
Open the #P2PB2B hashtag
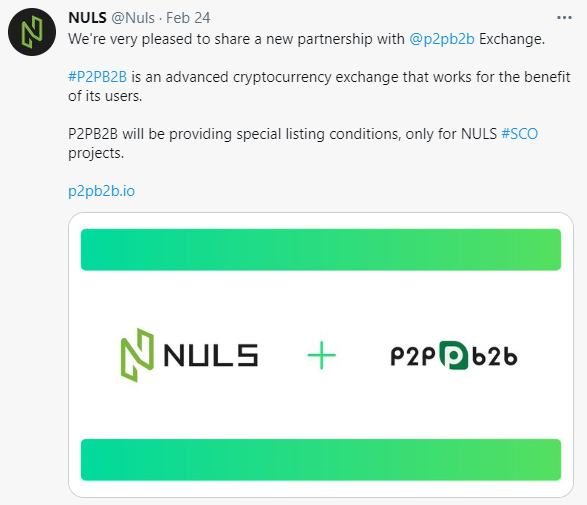coord(97,77)
